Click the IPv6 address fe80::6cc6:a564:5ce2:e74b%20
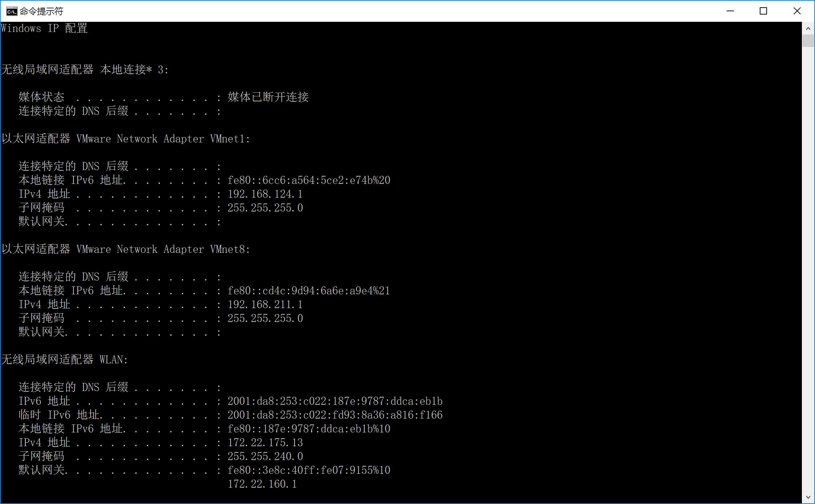The height and width of the screenshot is (504, 815). [x=309, y=180]
